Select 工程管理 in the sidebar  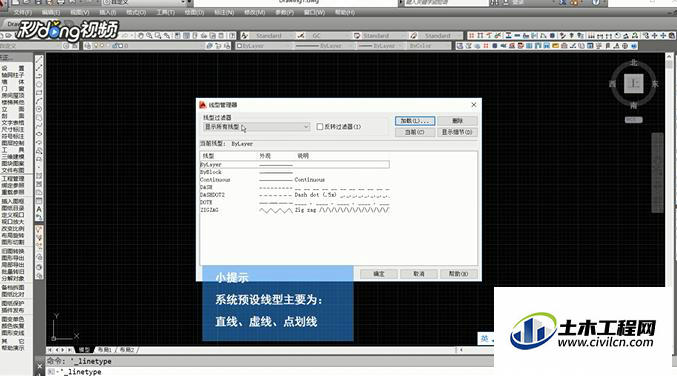coord(13,179)
